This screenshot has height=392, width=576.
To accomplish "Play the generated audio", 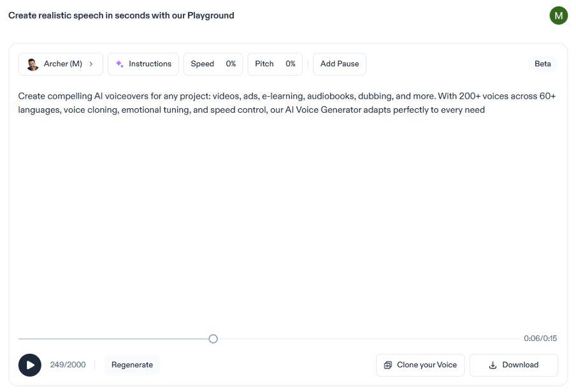I will pos(30,365).
